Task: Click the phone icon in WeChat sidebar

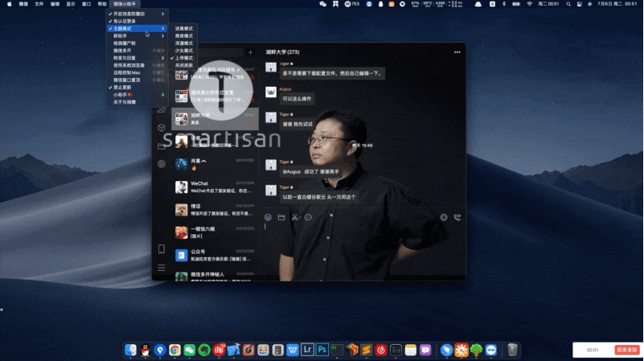Action: [162, 249]
